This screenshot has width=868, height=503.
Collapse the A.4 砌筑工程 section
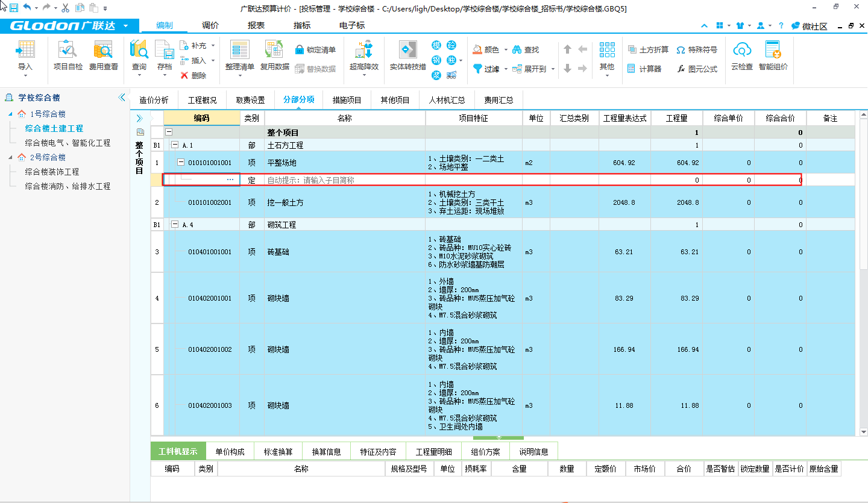pyautogui.click(x=175, y=225)
